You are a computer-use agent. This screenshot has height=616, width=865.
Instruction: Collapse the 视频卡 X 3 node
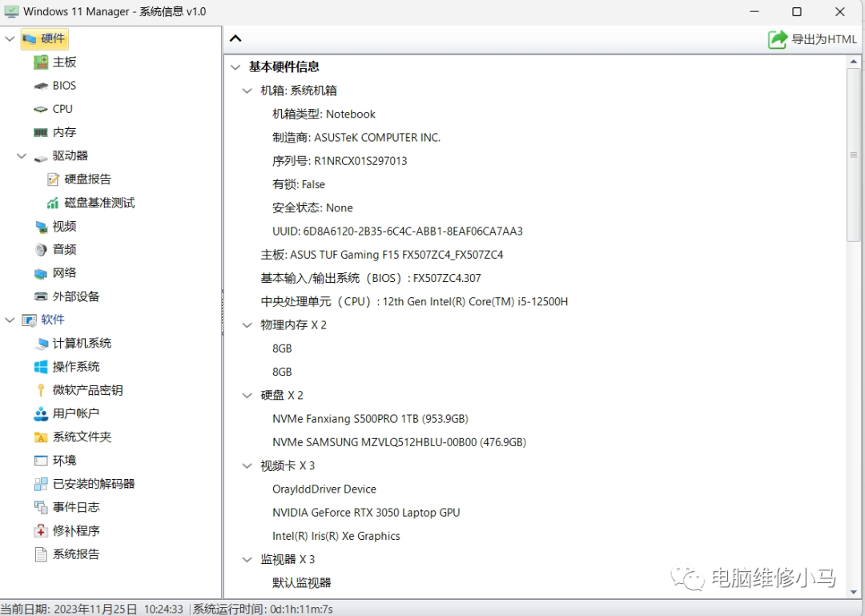247,466
